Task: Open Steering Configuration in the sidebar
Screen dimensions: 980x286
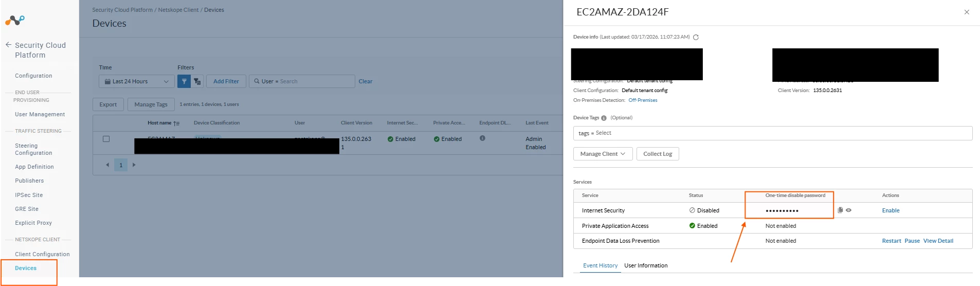Action: click(33, 149)
